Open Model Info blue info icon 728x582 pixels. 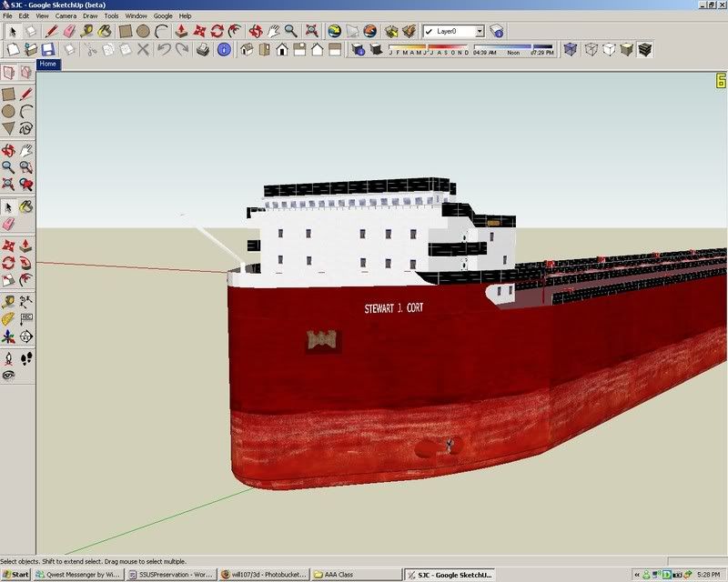click(224, 49)
